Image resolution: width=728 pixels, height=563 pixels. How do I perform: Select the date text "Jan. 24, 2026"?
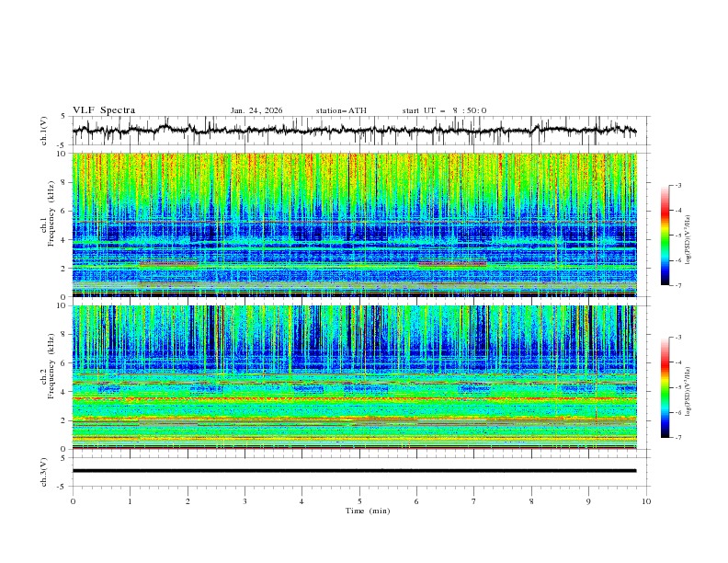256,110
